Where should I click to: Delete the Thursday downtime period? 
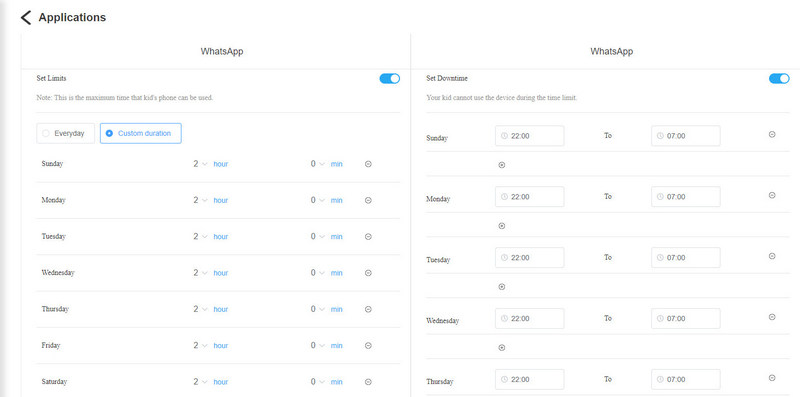[772, 378]
